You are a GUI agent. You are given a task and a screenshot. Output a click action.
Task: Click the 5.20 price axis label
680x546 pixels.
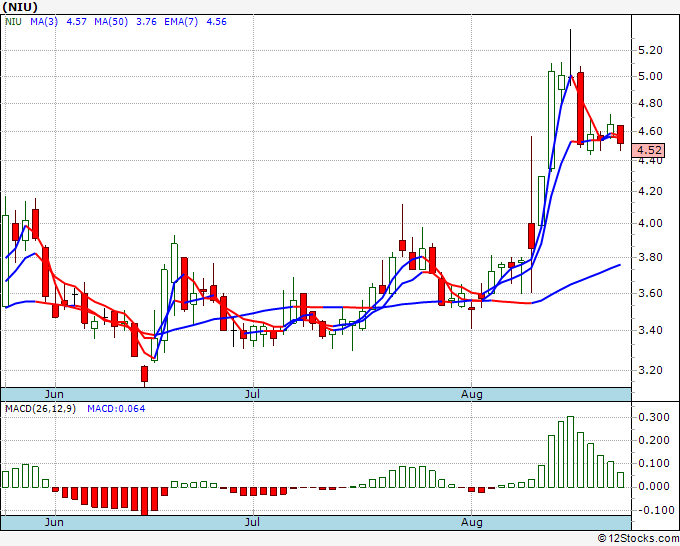651,50
